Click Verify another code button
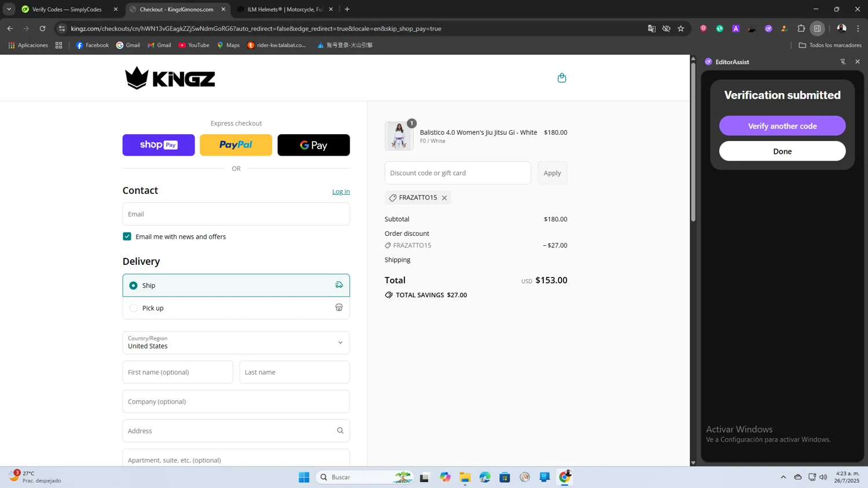868x488 pixels. tap(782, 126)
